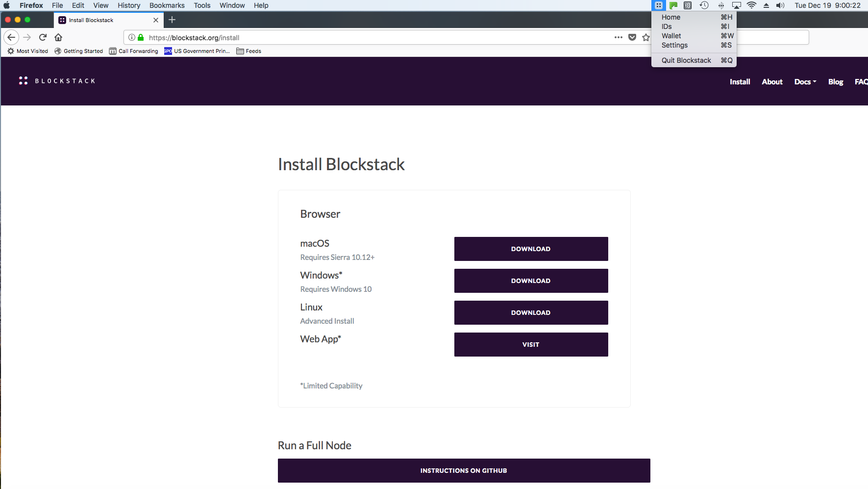Select Settings in Blockstack menu

[x=694, y=45]
